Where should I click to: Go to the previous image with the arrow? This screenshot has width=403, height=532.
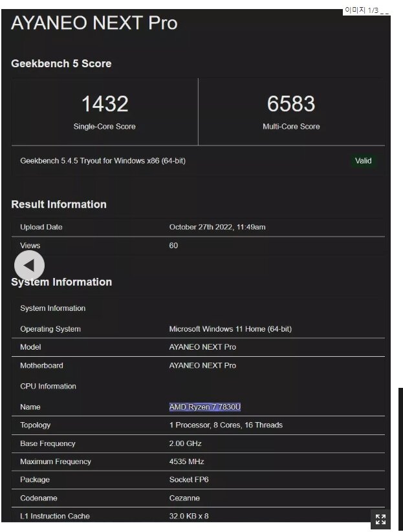point(29,265)
